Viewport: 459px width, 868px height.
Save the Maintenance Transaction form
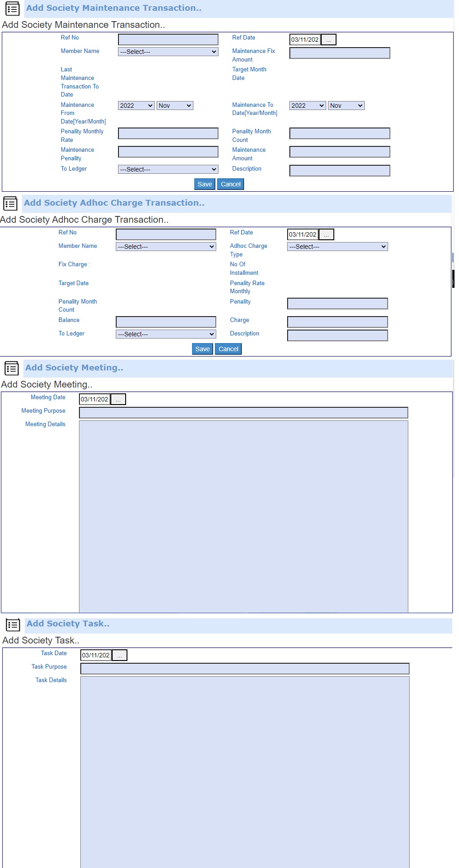pos(205,185)
